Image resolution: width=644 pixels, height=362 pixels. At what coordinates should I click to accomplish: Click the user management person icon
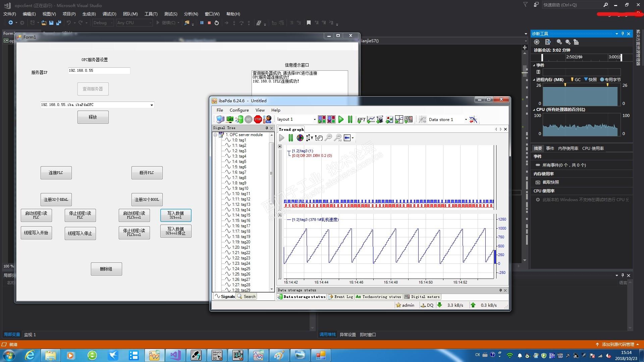[267, 119]
